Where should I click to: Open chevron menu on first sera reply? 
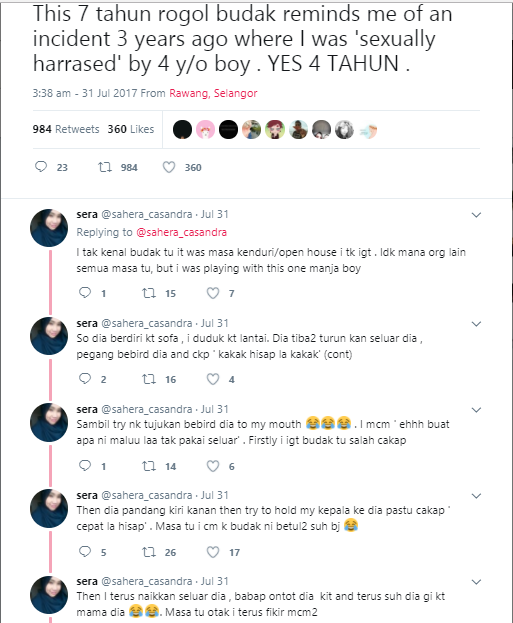(x=476, y=215)
